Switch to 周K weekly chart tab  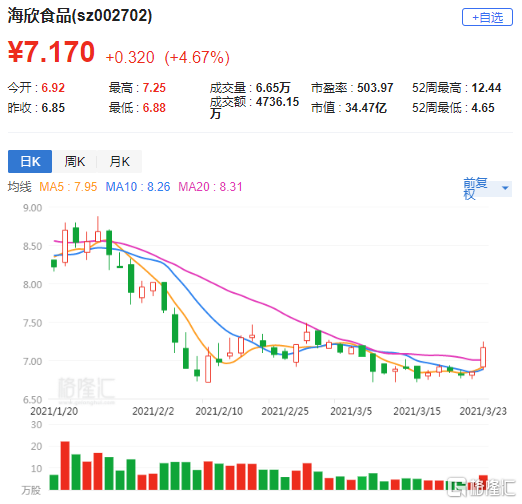pos(75,162)
